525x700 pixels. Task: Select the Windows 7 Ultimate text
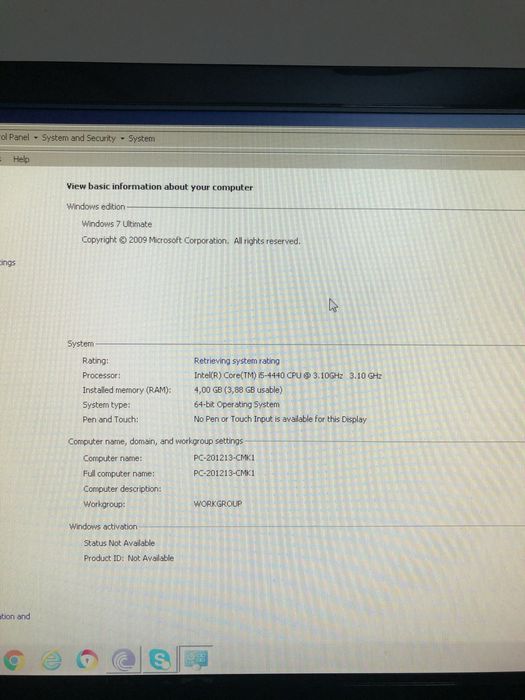click(x=117, y=224)
